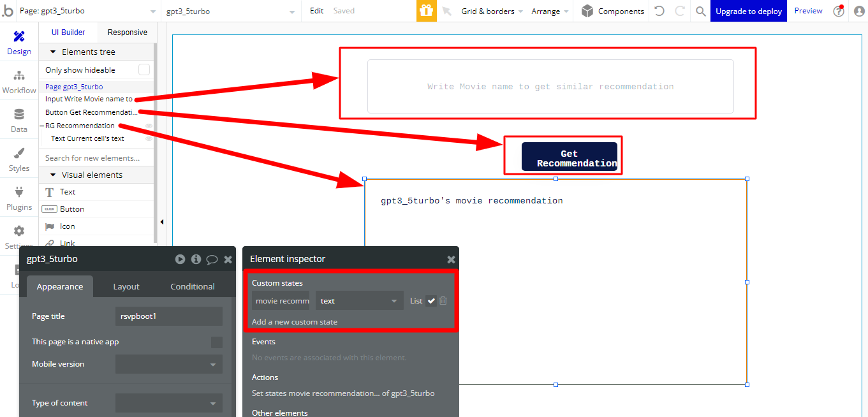Open the Components cube icon

coord(587,11)
